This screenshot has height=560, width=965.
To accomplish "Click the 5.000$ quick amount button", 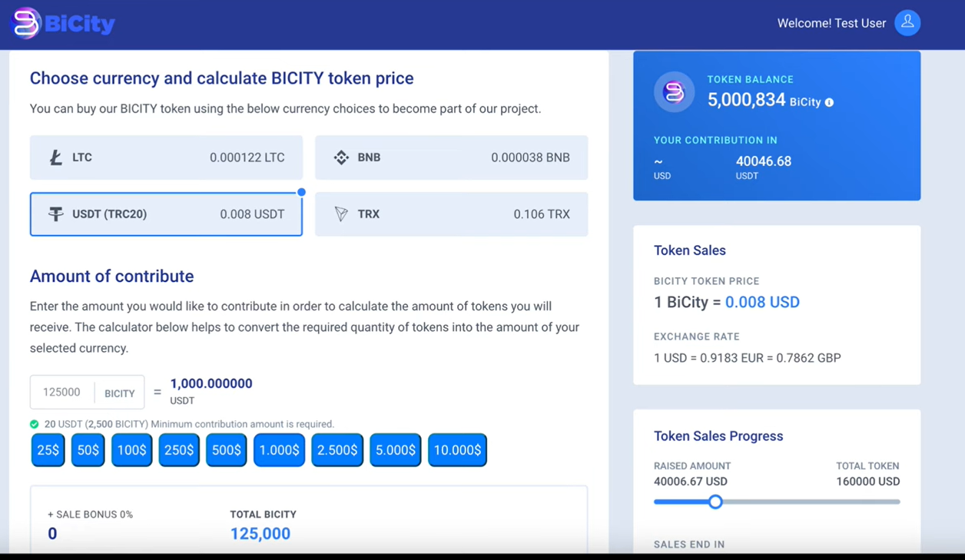I will point(396,450).
